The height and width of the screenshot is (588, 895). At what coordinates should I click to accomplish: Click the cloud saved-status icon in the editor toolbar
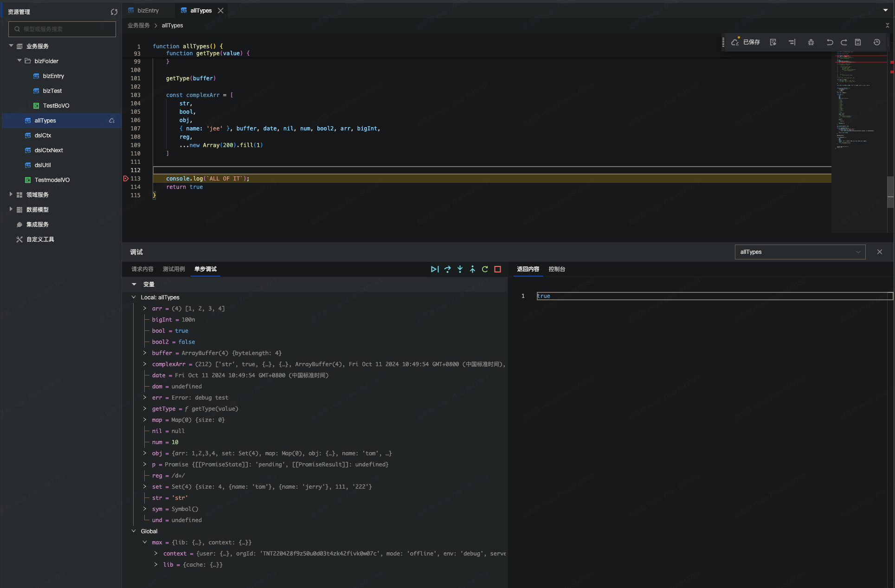pos(735,42)
